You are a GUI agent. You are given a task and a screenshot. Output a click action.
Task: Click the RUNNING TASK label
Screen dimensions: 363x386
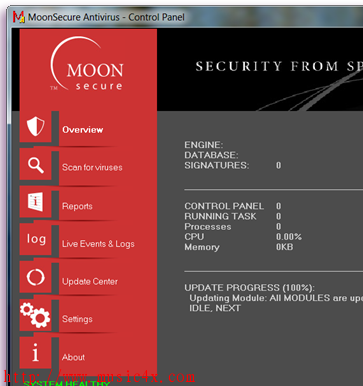click(220, 216)
